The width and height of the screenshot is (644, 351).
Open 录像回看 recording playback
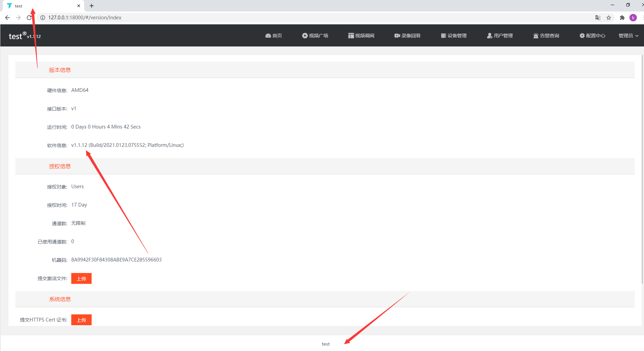[x=407, y=36]
